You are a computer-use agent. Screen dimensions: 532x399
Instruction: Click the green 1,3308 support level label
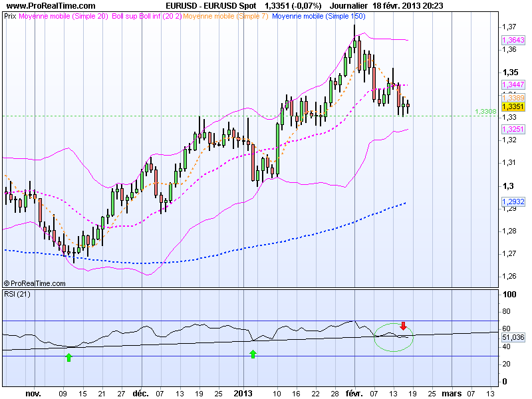pos(485,111)
